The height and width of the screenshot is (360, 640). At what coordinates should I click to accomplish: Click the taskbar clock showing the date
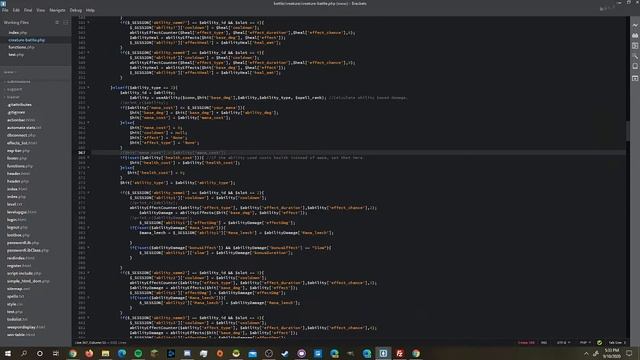(611, 353)
